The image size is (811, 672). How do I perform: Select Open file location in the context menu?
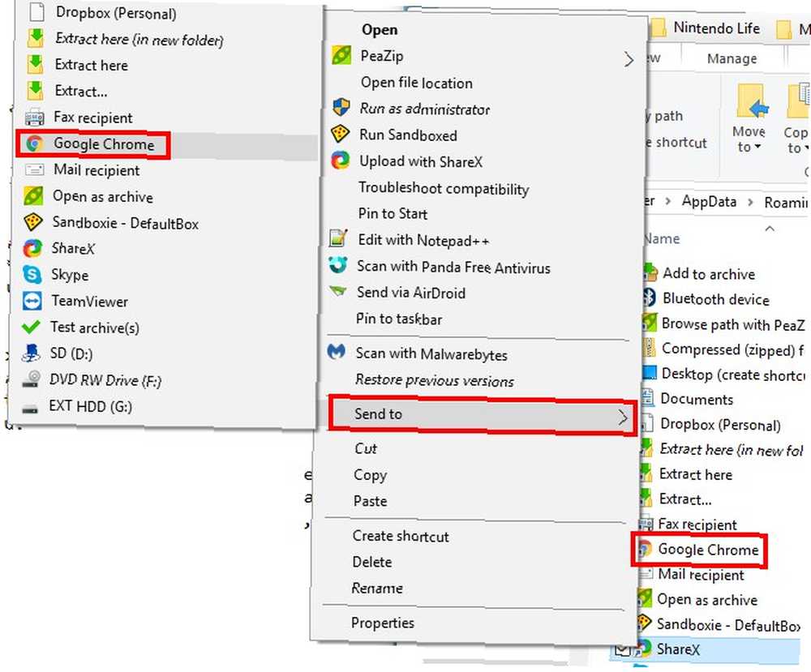[x=416, y=83]
